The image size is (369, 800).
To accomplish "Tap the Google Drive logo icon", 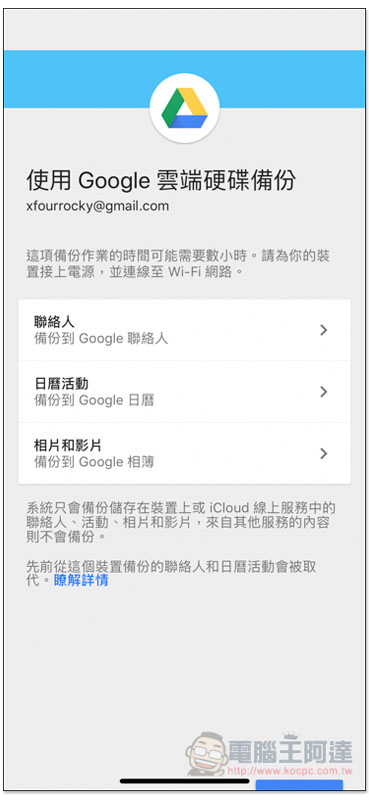I will [x=184, y=108].
